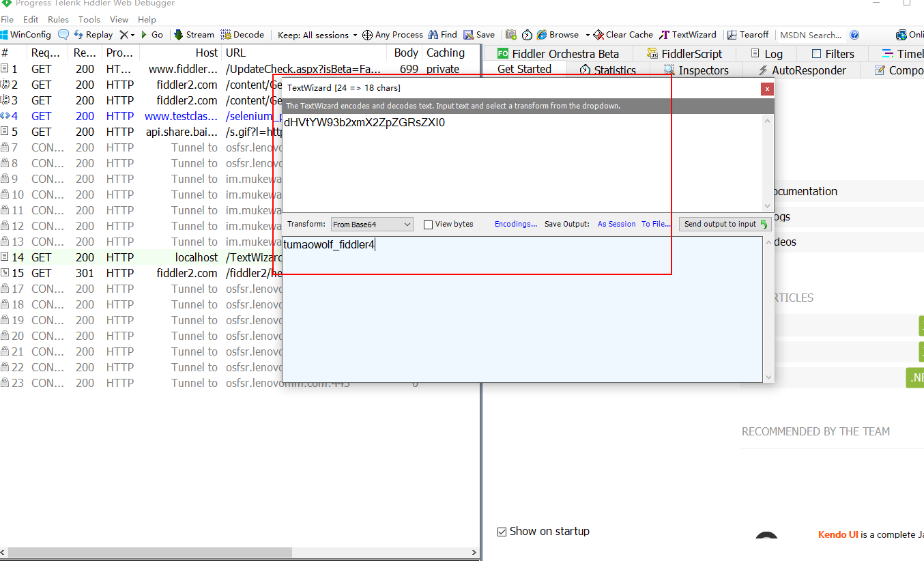The height and width of the screenshot is (561, 924).
Task: Open the Edit menu
Action: pyautogui.click(x=31, y=19)
